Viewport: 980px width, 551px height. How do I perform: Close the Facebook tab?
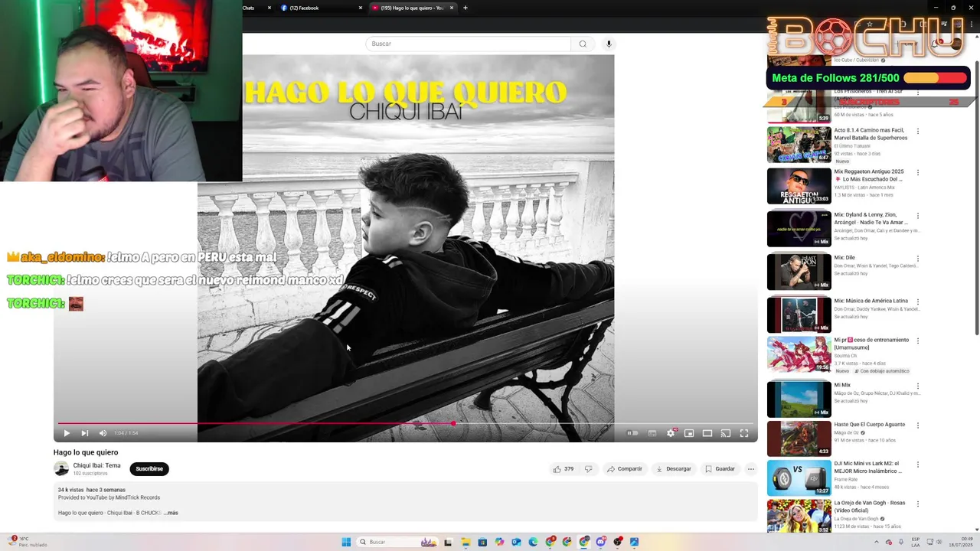coord(361,8)
